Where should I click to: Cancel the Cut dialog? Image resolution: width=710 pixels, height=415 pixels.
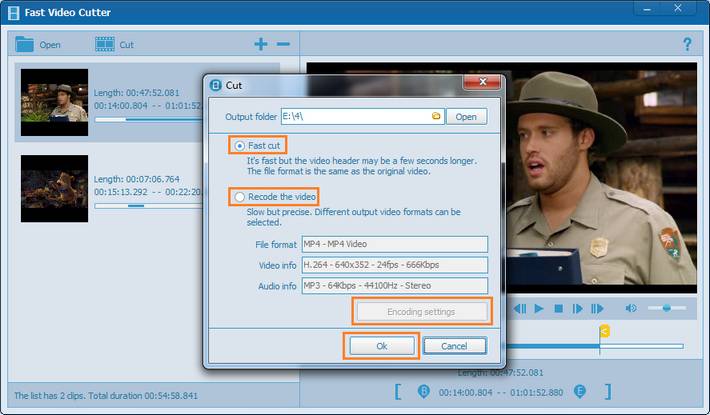[454, 345]
